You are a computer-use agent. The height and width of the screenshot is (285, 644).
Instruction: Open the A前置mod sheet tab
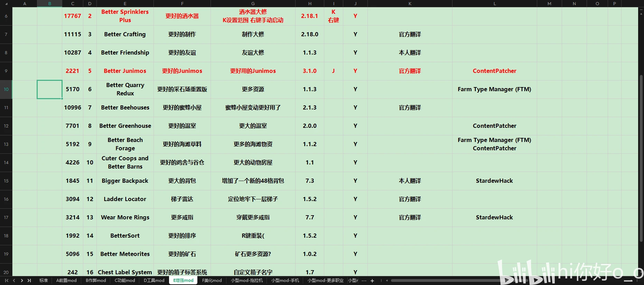click(x=66, y=281)
